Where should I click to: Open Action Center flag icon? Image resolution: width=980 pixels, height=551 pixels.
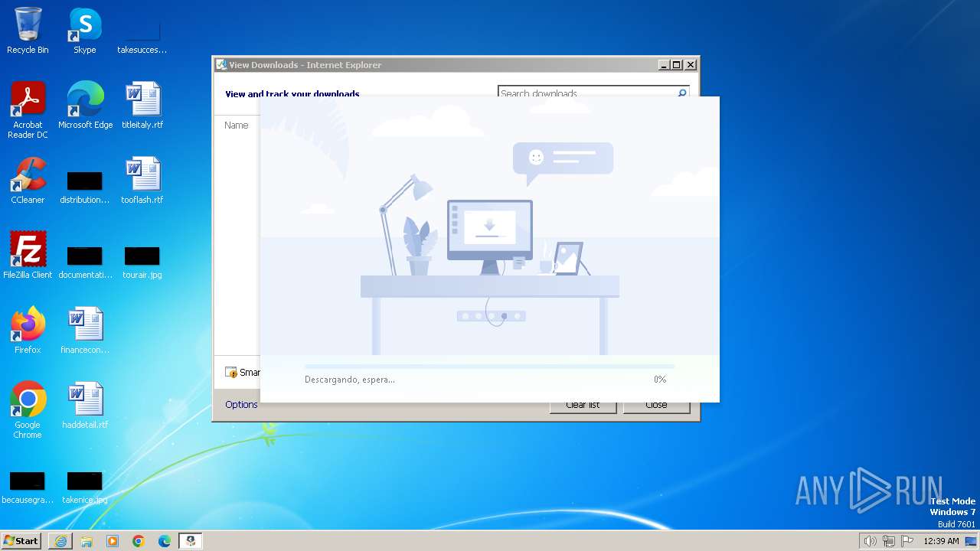click(907, 541)
